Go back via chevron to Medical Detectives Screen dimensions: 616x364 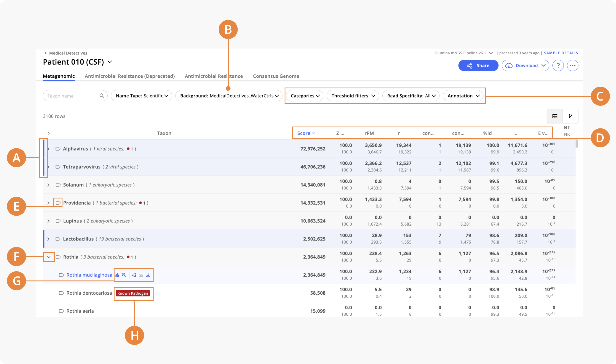(x=45, y=53)
